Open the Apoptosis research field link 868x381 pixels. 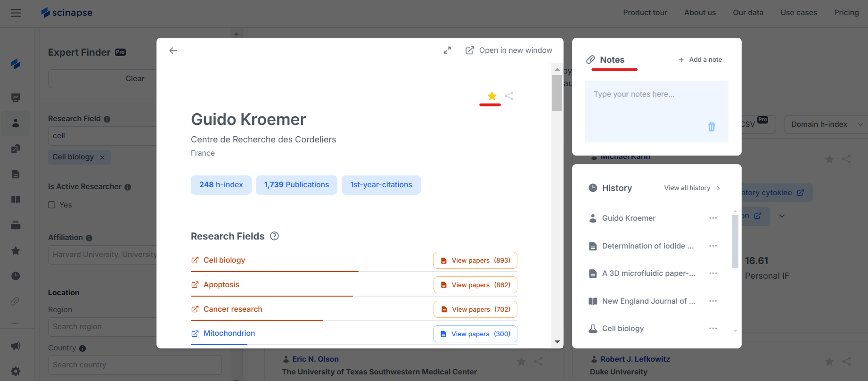click(215, 285)
